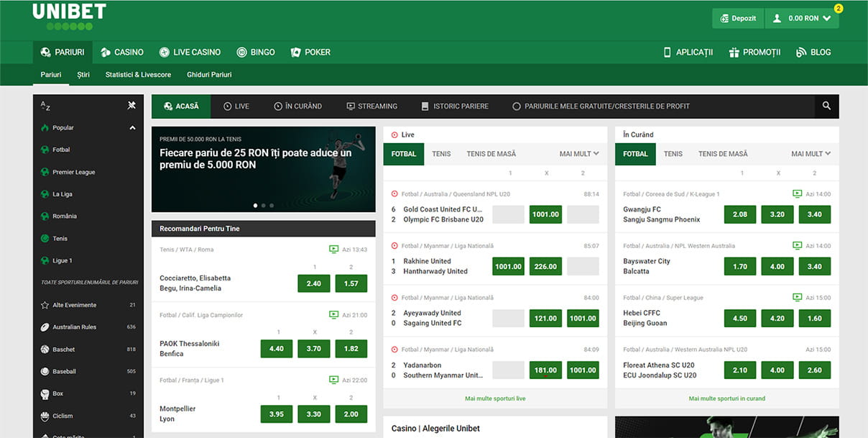Expand Mai Mult in Live panel
This screenshot has height=438, width=868.
coord(579,153)
